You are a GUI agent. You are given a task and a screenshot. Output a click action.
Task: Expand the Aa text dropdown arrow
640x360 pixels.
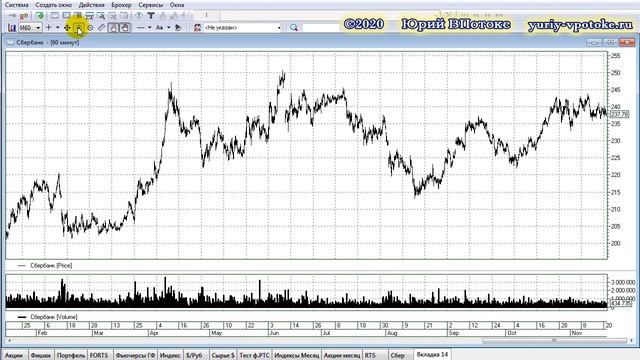pyautogui.click(x=168, y=28)
